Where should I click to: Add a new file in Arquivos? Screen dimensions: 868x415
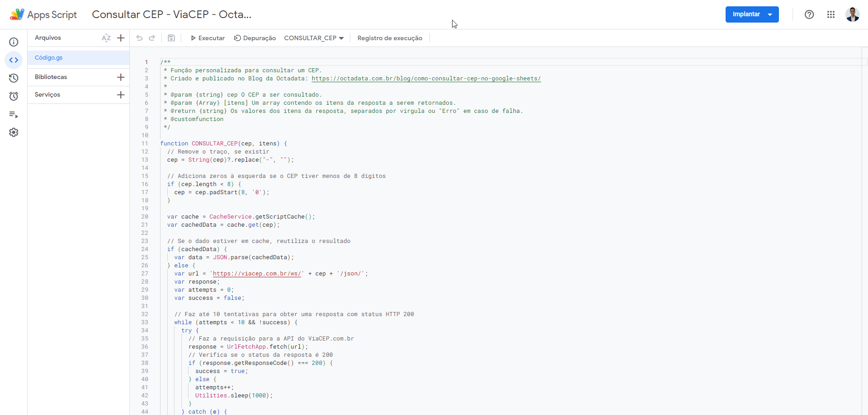click(121, 38)
